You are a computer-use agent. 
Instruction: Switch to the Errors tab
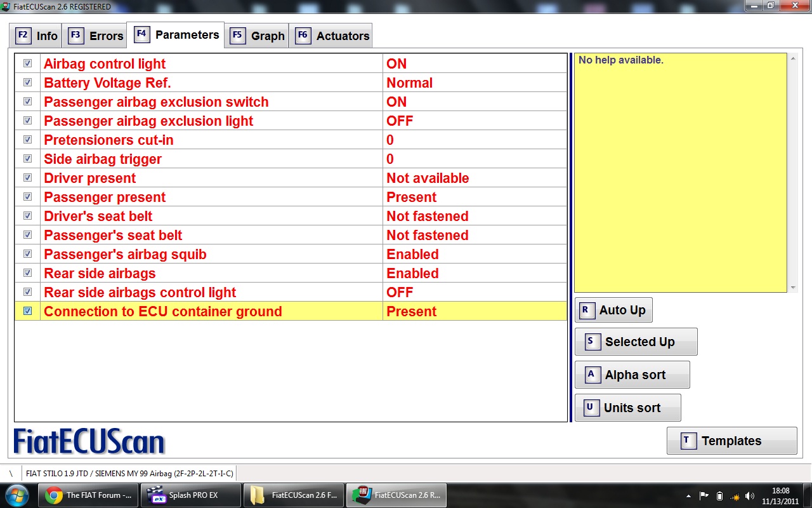96,36
